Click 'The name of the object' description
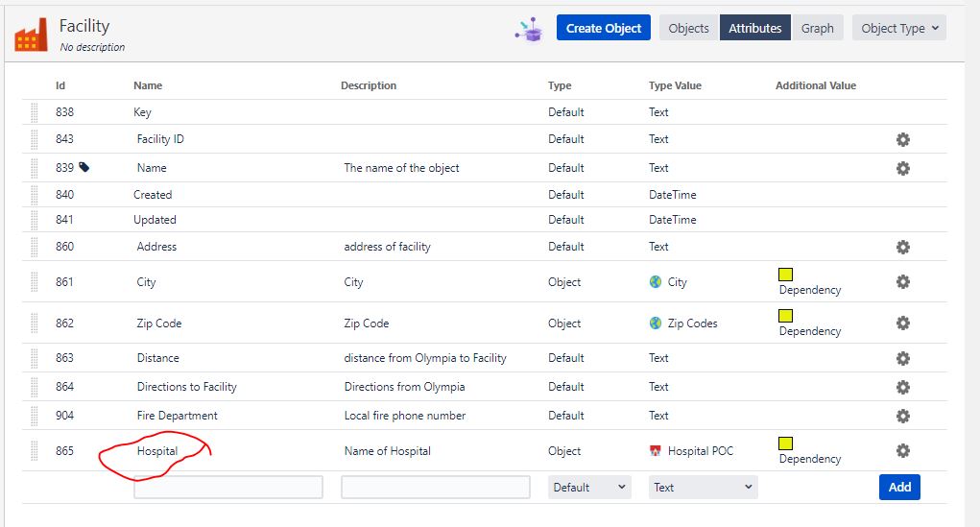The height and width of the screenshot is (527, 980). click(x=402, y=168)
